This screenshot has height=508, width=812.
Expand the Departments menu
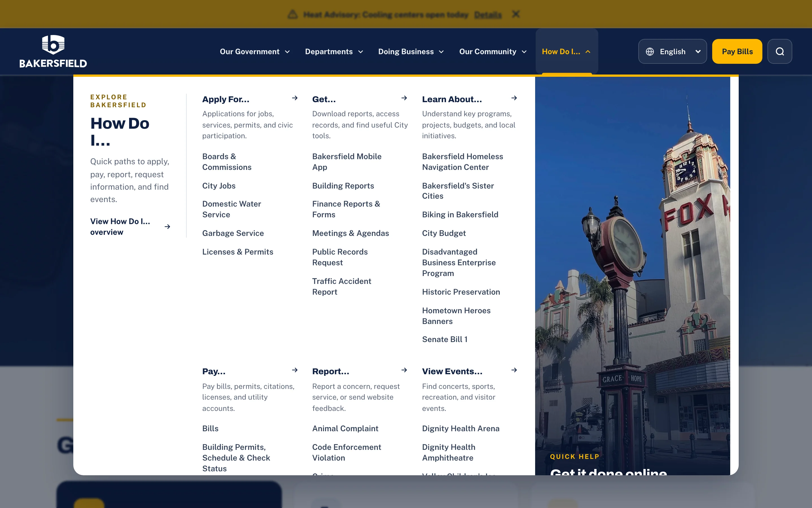(334, 51)
